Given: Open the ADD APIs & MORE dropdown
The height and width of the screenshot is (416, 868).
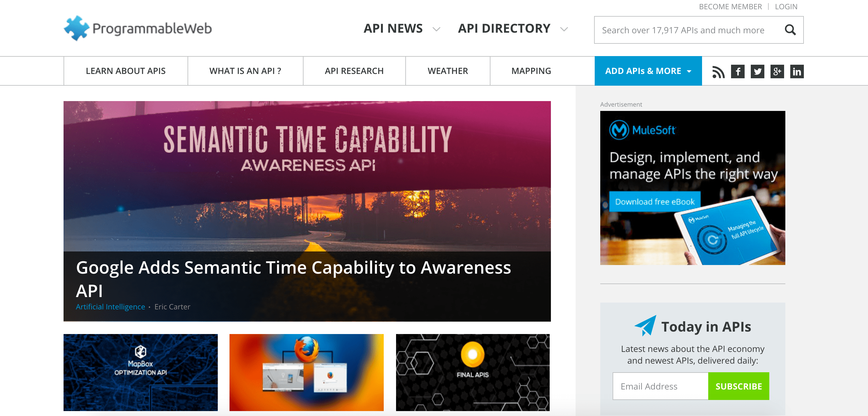Looking at the screenshot, I should pyautogui.click(x=648, y=71).
